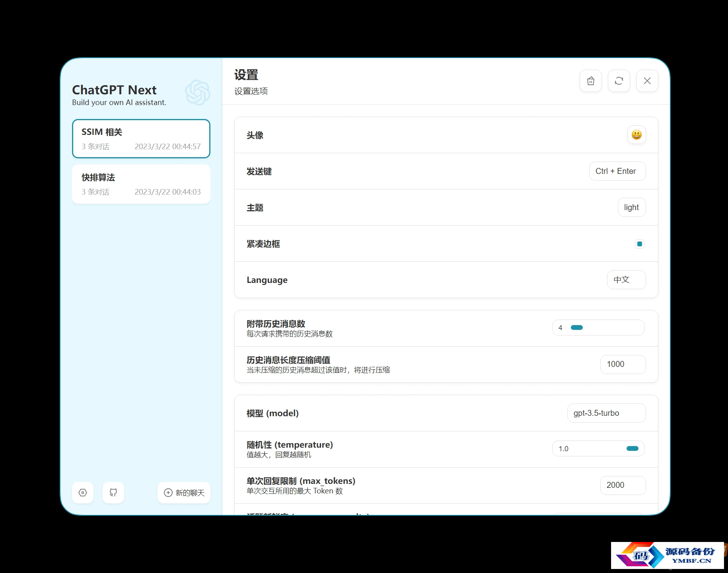
Task: Open the 主题 light theme dropdown
Action: 632,207
